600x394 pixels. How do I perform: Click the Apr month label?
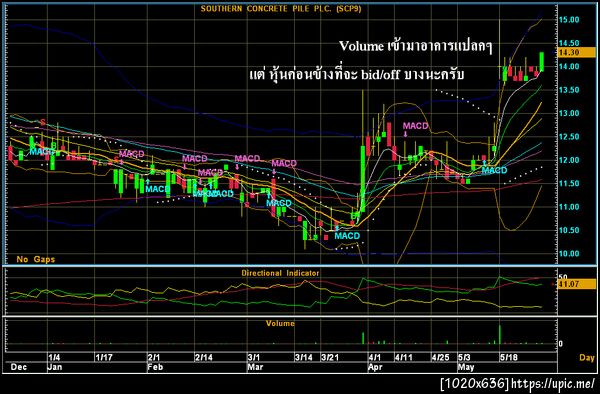375,367
